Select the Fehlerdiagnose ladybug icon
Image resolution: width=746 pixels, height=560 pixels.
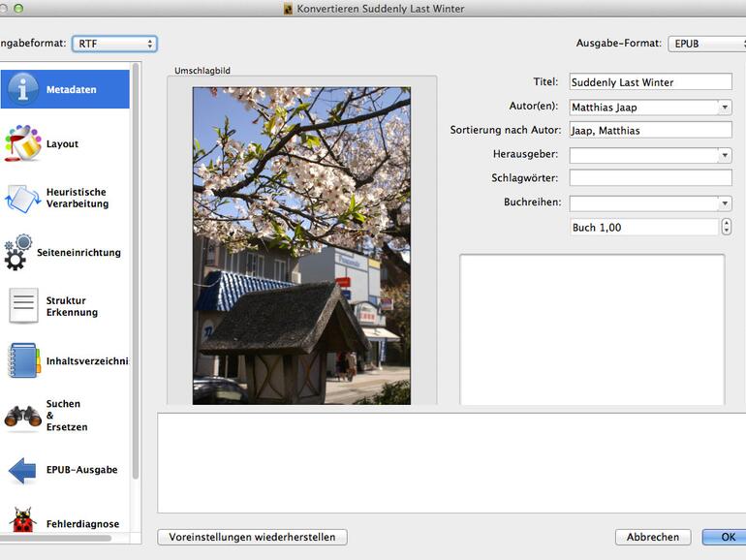[22, 523]
